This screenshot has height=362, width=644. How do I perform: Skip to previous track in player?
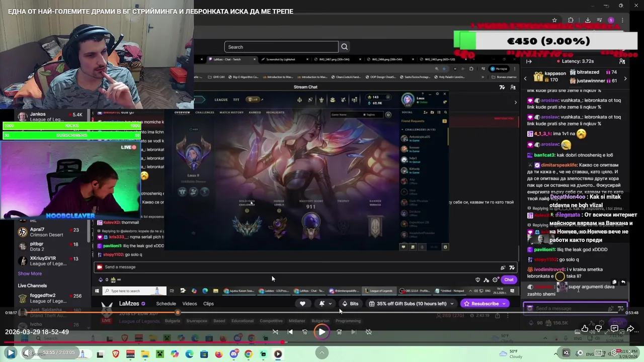[x=290, y=332]
